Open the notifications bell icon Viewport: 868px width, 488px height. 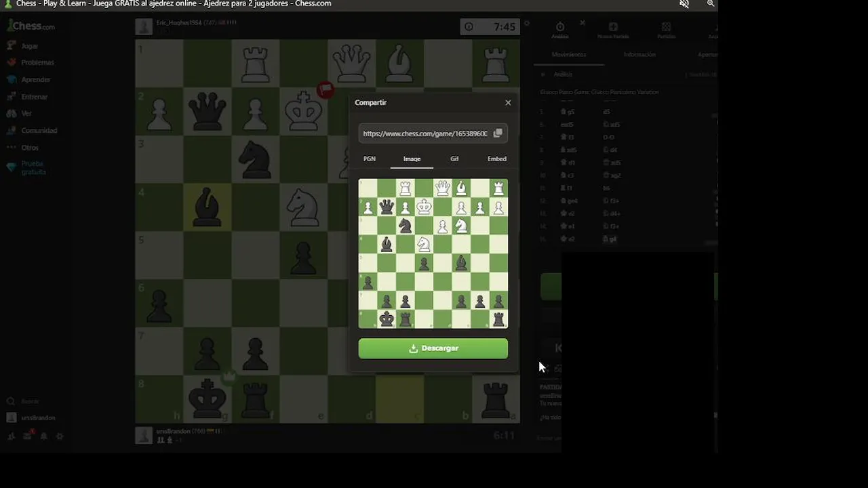tap(43, 436)
